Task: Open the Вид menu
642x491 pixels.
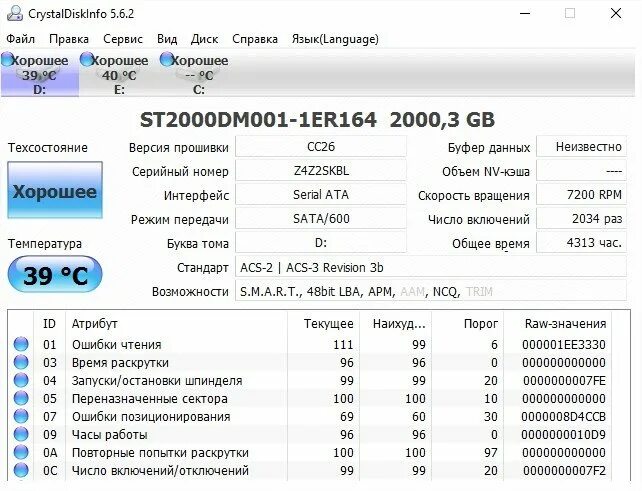Action: (167, 39)
